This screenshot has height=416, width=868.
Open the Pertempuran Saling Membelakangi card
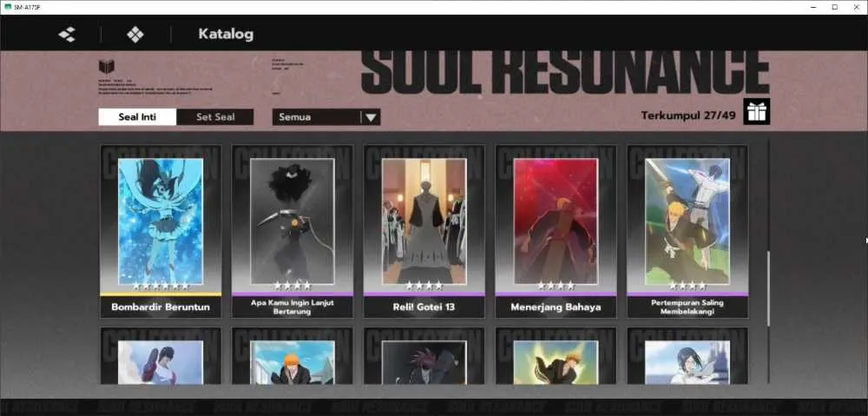click(687, 232)
